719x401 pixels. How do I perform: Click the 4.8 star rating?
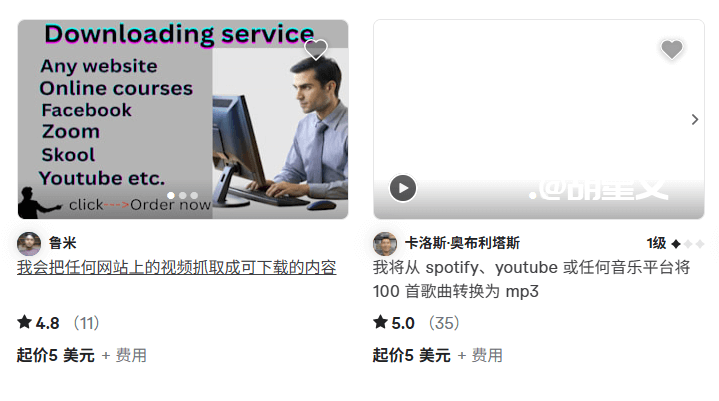coord(39,323)
